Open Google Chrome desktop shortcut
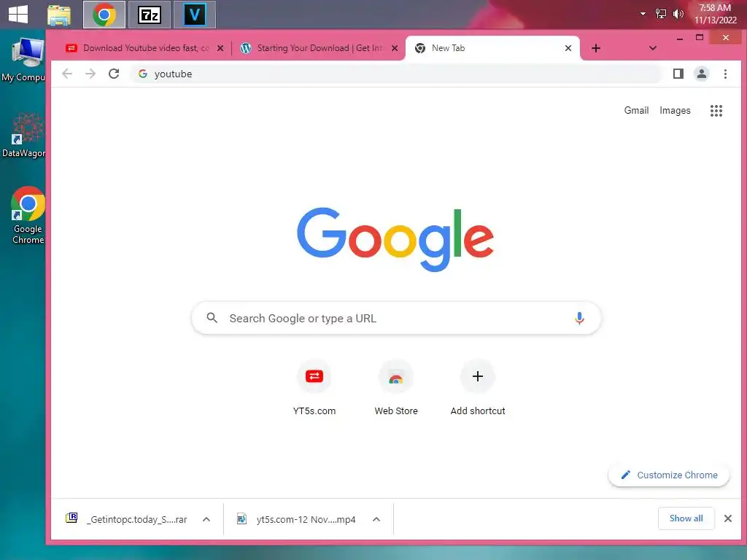The height and width of the screenshot is (560, 747). click(x=28, y=215)
